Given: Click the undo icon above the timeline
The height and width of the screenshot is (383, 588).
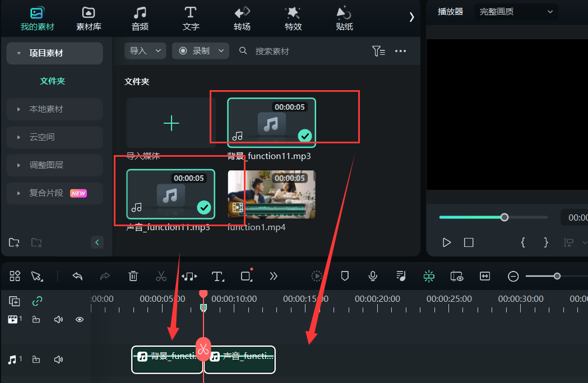Looking at the screenshot, I should (77, 276).
